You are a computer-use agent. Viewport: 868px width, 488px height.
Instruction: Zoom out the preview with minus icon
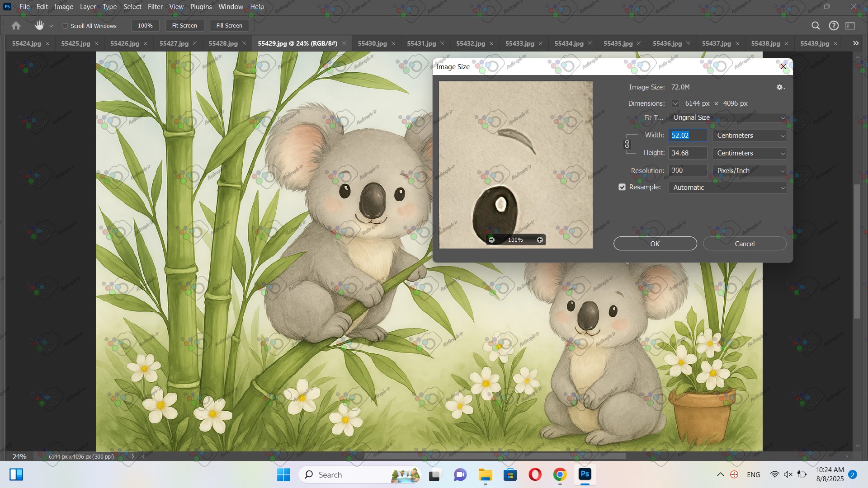coord(491,240)
